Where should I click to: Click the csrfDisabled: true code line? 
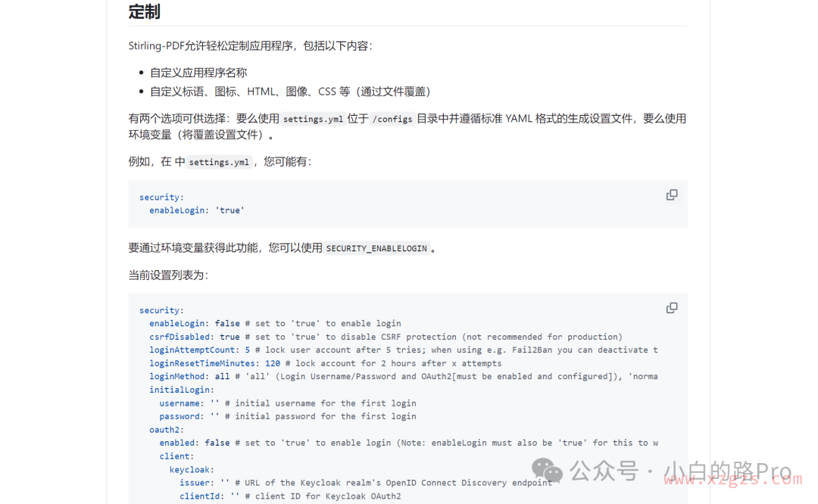194,337
